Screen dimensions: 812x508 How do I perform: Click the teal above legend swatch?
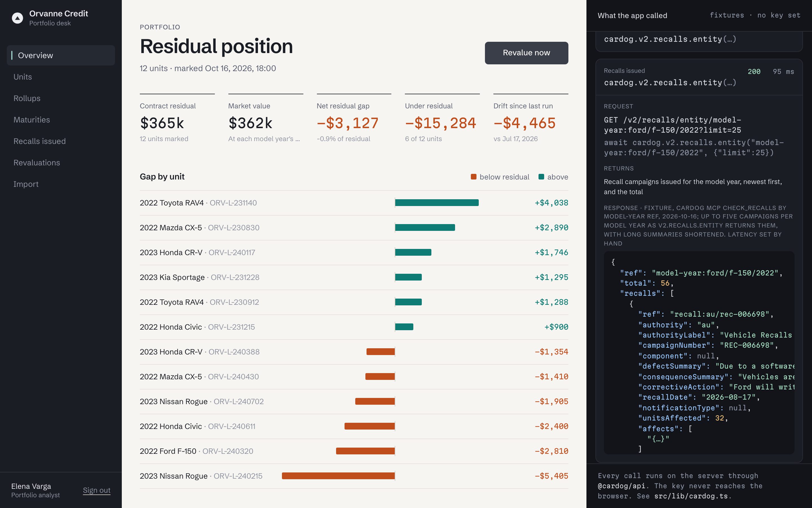pos(541,177)
